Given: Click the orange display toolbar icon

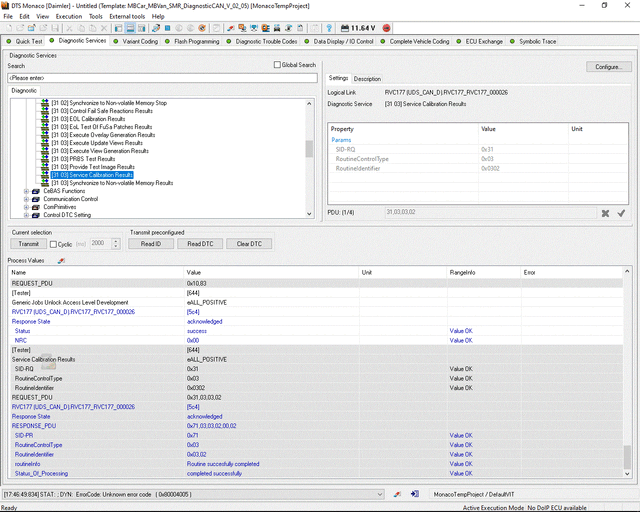Looking at the screenshot, I should click(x=265, y=28).
